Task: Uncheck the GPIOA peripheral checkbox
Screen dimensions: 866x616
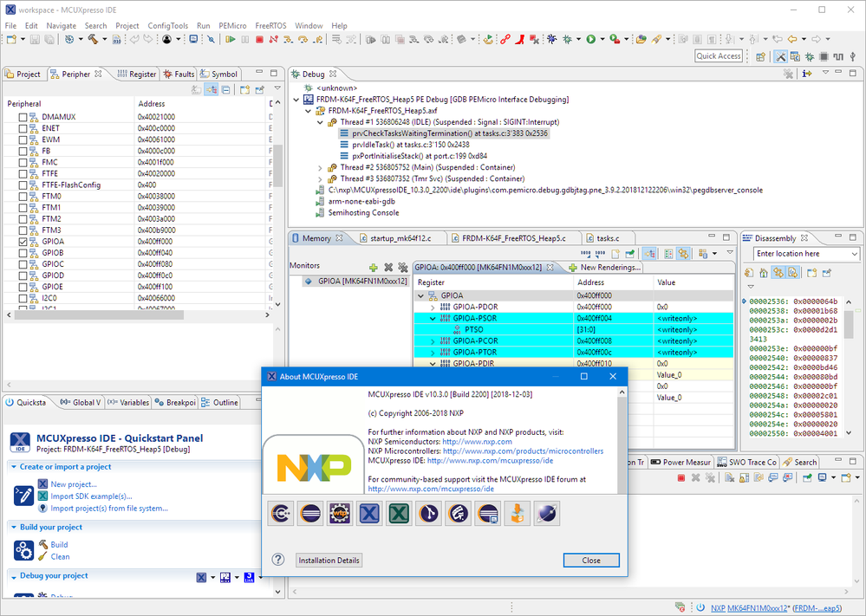Action: [x=23, y=242]
